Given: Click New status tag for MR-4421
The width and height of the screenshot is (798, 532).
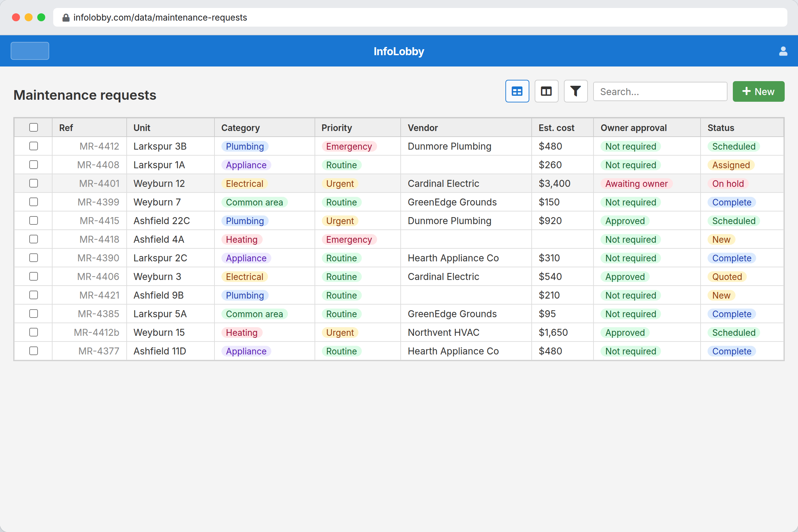Looking at the screenshot, I should pos(721,295).
